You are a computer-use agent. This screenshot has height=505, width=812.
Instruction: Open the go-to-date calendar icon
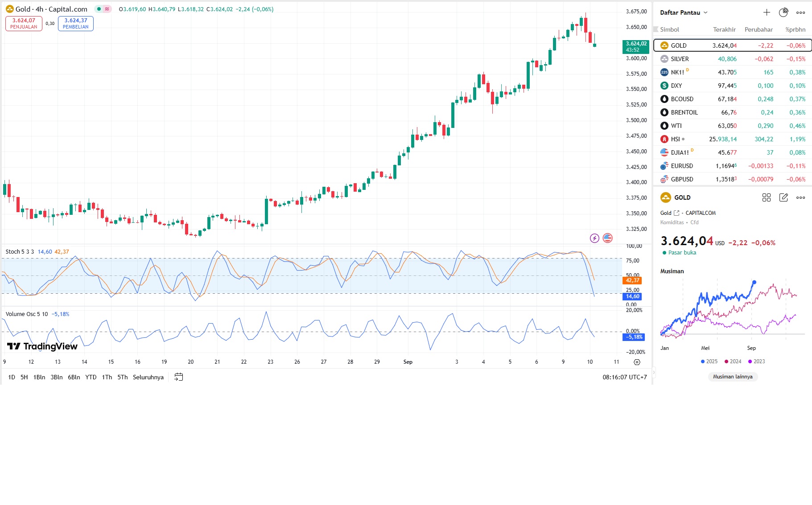(179, 377)
